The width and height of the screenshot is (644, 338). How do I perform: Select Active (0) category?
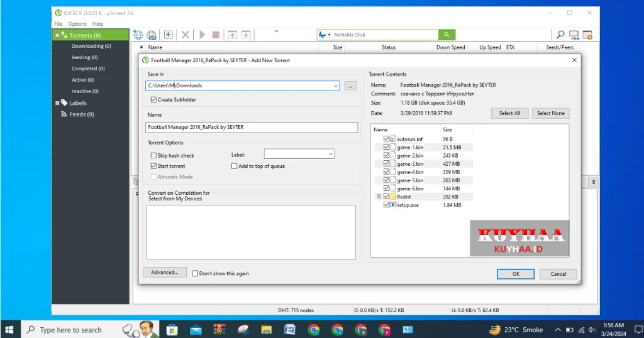pyautogui.click(x=82, y=80)
